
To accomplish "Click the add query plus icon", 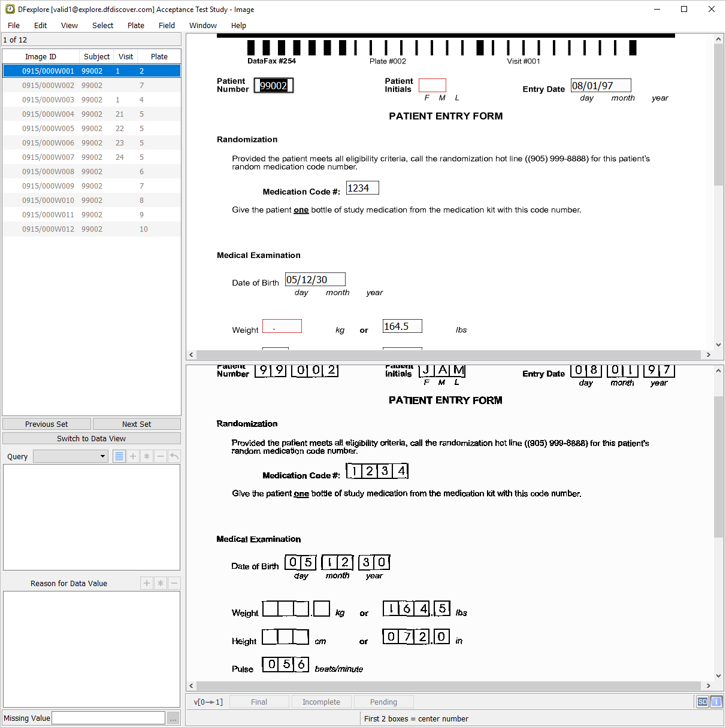I will (133, 456).
